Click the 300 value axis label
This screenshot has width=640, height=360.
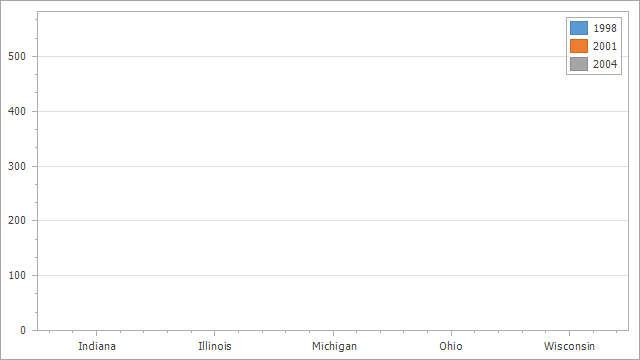[x=17, y=166]
